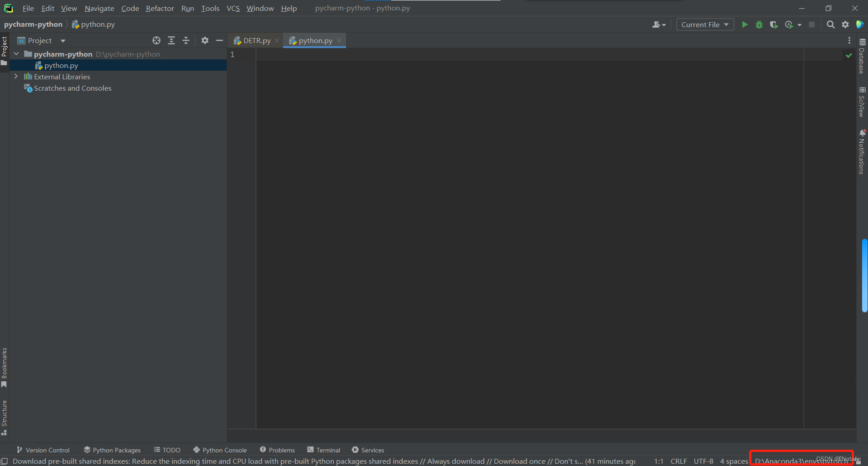Open Project panel options gear
Viewport: 868px width, 466px height.
[x=205, y=40]
